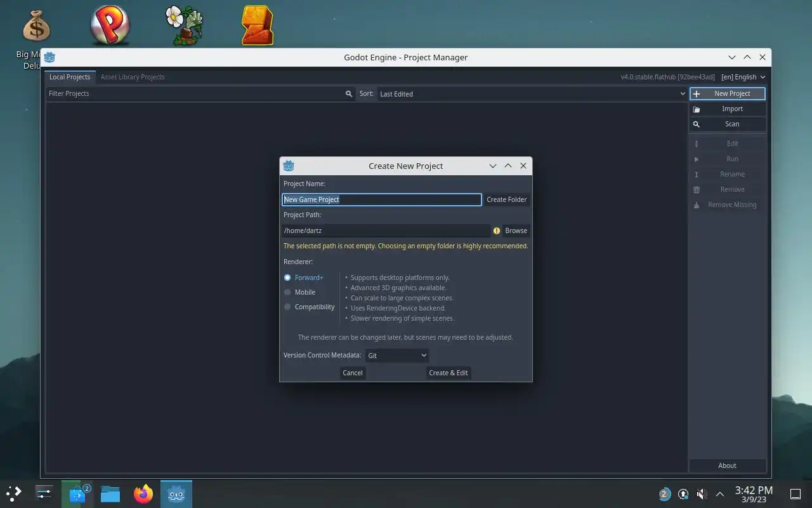Close the Create New Project dialog
Screen dimensions: 812x508
(x=523, y=166)
